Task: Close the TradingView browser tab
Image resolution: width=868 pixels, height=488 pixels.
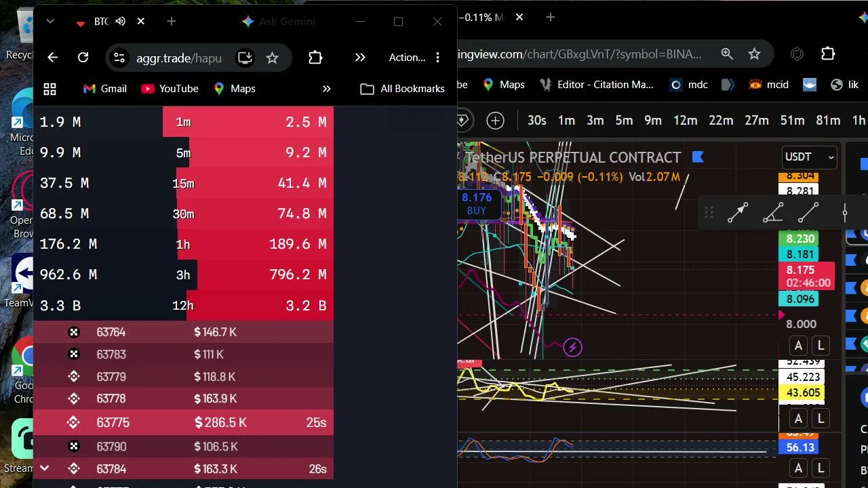Action: [x=519, y=17]
